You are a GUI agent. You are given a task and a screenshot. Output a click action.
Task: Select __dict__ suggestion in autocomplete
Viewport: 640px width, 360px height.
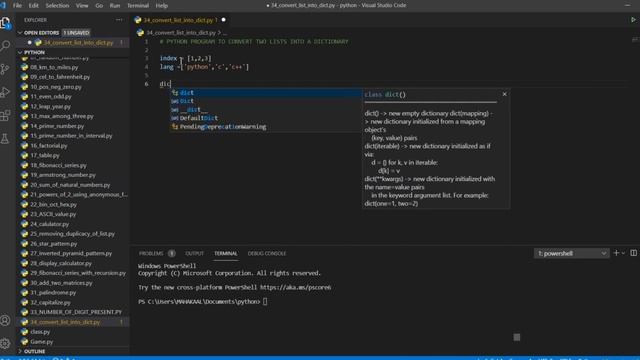pyautogui.click(x=265, y=109)
